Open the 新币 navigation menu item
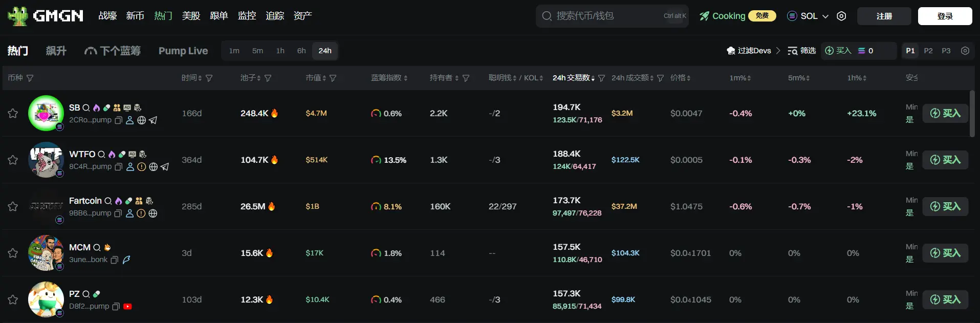This screenshot has width=980, height=323. pyautogui.click(x=135, y=16)
